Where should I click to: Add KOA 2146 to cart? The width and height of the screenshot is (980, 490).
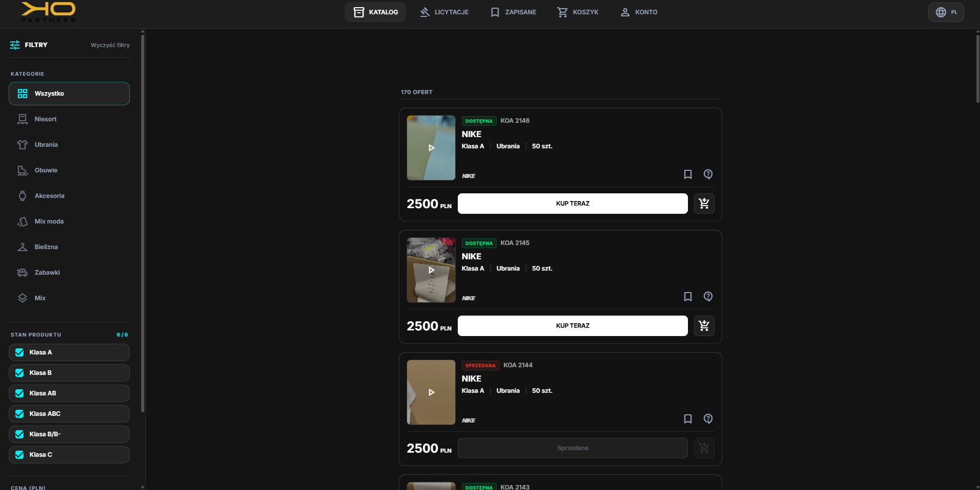[704, 204]
